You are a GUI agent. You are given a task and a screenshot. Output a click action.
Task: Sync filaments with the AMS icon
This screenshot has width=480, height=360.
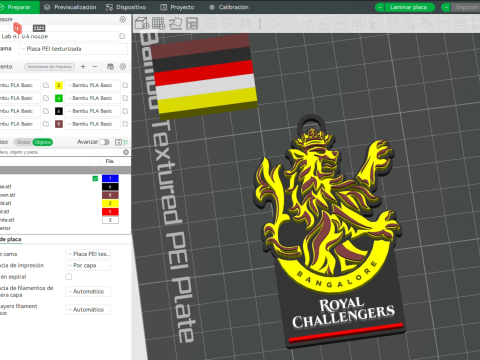pos(110,67)
